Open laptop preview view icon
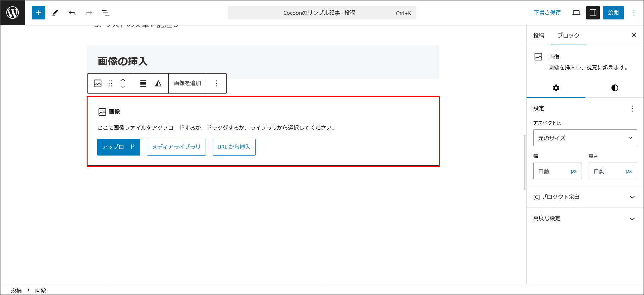 click(576, 13)
